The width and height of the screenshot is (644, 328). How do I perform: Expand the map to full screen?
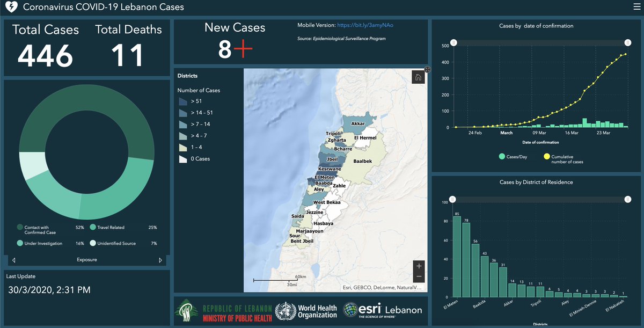point(427,69)
